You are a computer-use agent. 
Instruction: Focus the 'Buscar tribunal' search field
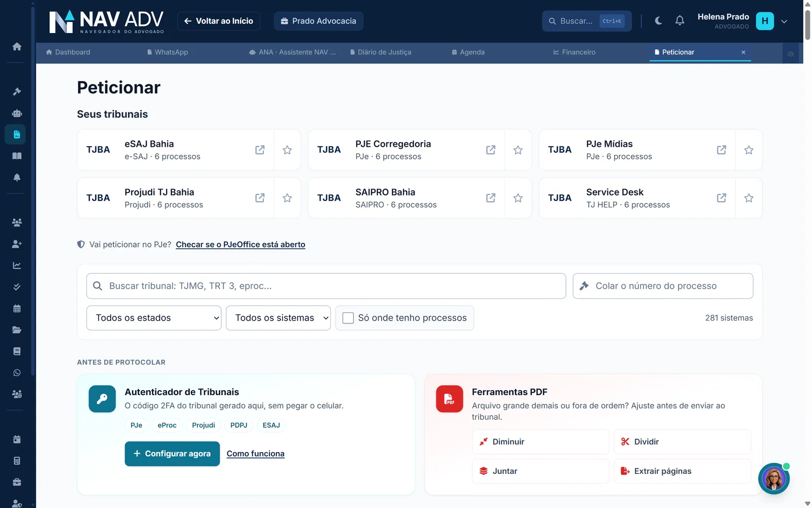coord(326,286)
